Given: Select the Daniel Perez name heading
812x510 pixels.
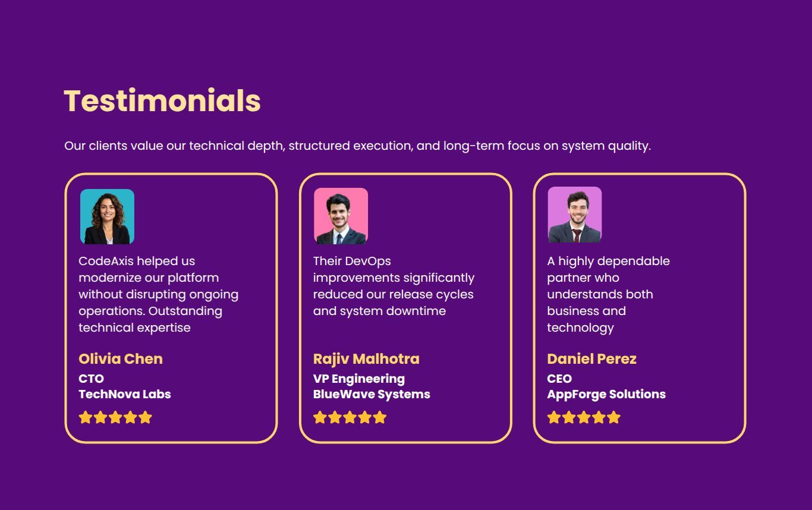Looking at the screenshot, I should [591, 359].
